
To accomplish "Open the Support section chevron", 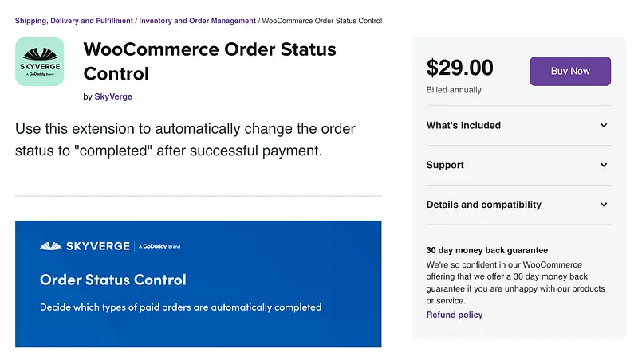I will coord(604,166).
